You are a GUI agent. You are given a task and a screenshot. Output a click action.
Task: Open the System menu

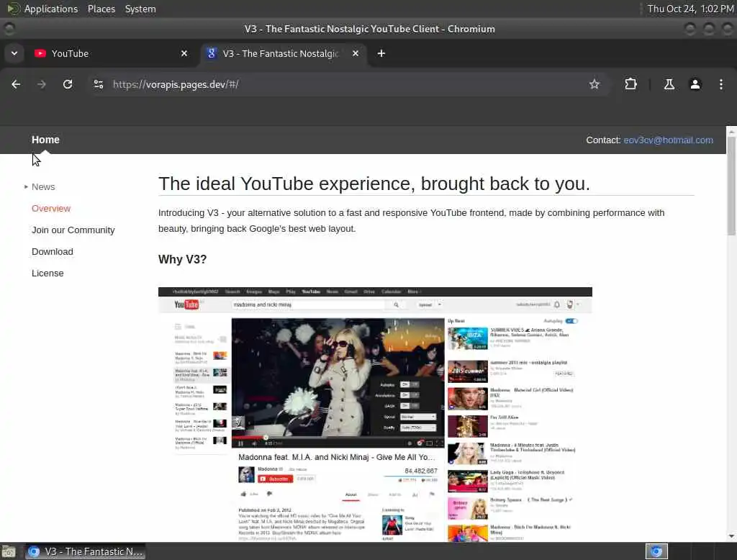coord(140,9)
